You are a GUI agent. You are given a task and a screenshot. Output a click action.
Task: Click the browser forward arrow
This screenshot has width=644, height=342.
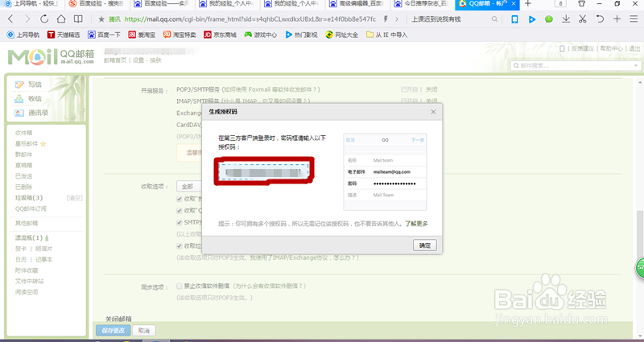(x=27, y=19)
